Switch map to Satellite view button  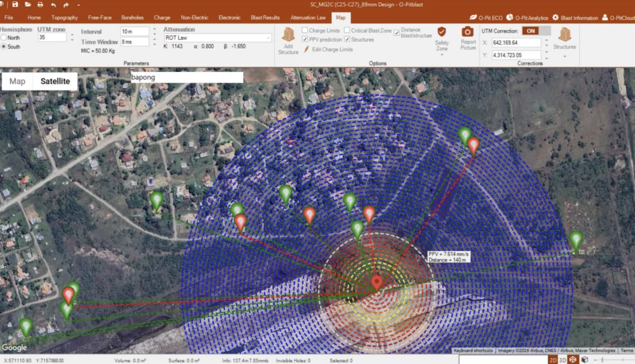tap(55, 81)
